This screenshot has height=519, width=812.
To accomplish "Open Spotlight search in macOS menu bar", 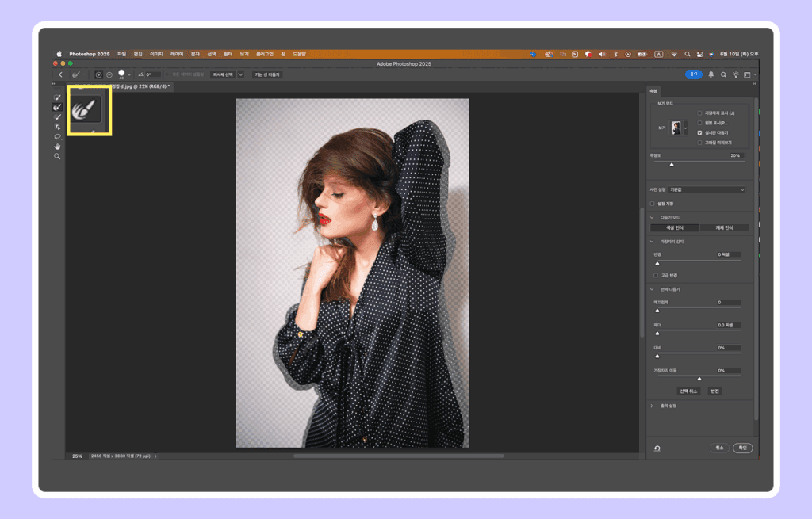I will click(x=688, y=54).
